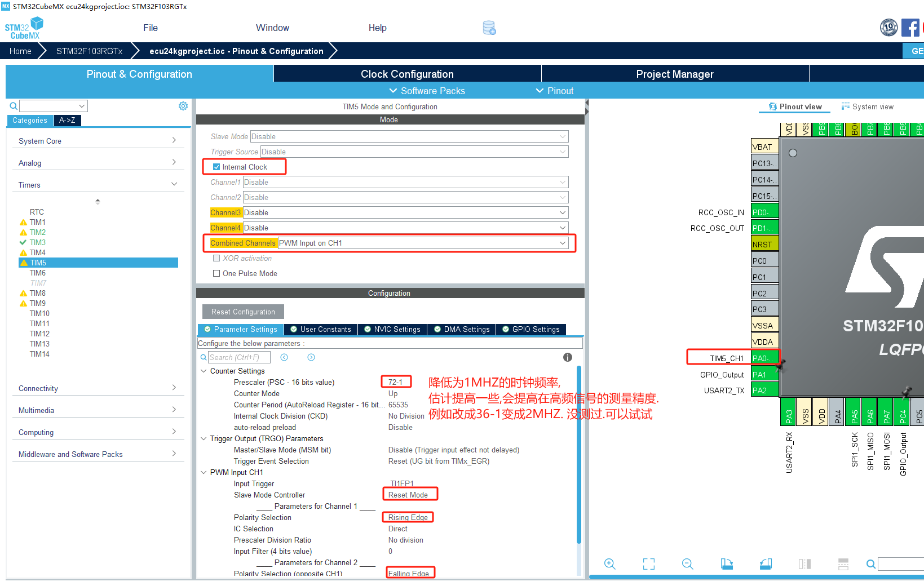The image size is (924, 586).
Task: Click the search magnifier icon above categories
Action: (x=14, y=106)
